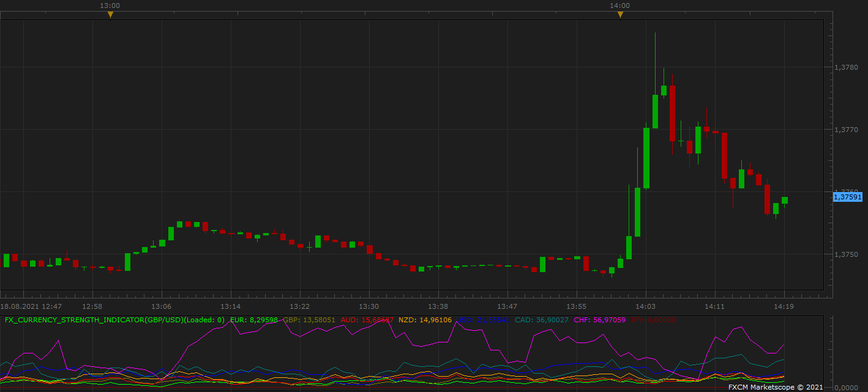Click the 13:00 session marker triangle
Viewport: 868px width, 392px height.
click(x=110, y=15)
